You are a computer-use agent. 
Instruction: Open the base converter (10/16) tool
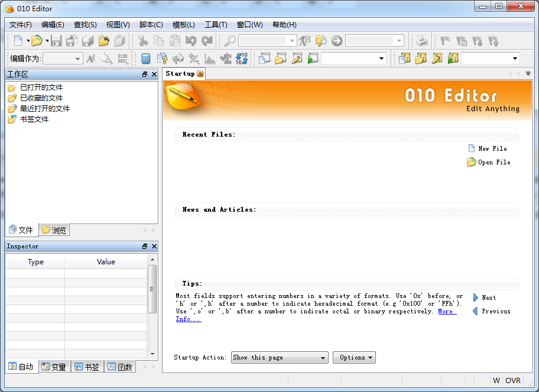[242, 59]
